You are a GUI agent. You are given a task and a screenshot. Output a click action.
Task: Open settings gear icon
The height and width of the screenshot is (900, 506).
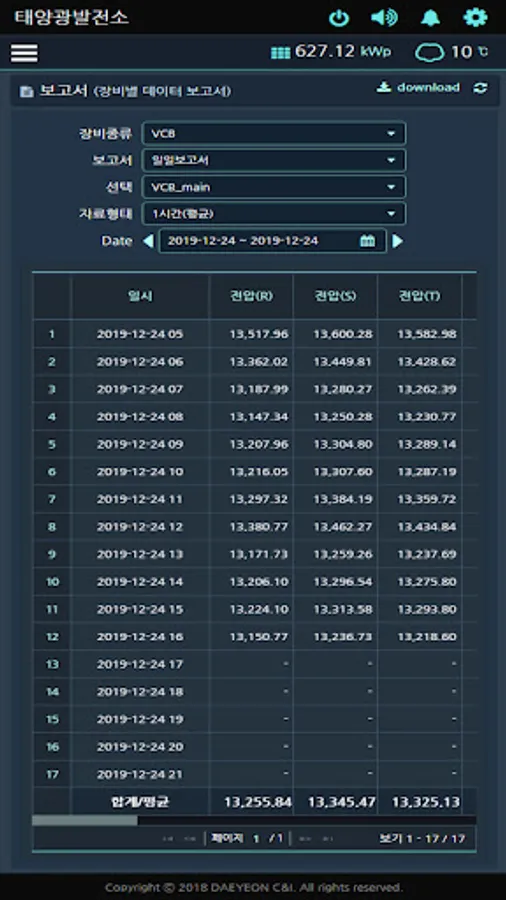[475, 18]
